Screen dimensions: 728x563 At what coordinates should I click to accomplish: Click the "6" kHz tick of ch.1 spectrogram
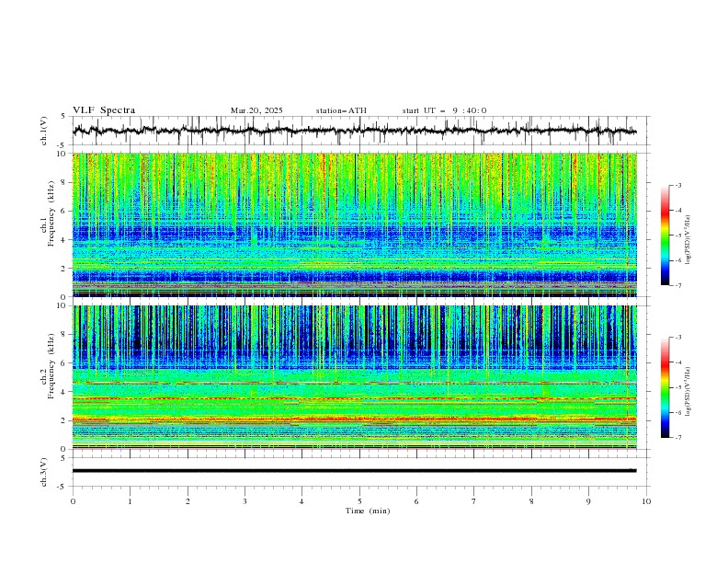(65, 212)
